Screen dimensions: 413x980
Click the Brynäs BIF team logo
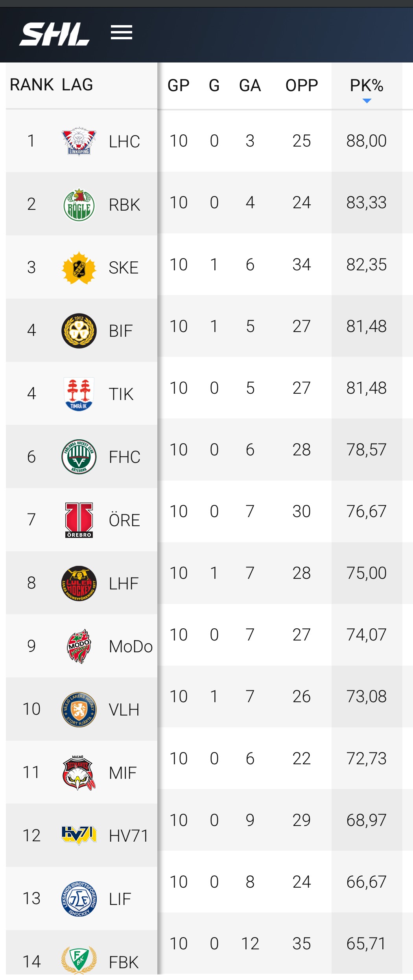79,331
